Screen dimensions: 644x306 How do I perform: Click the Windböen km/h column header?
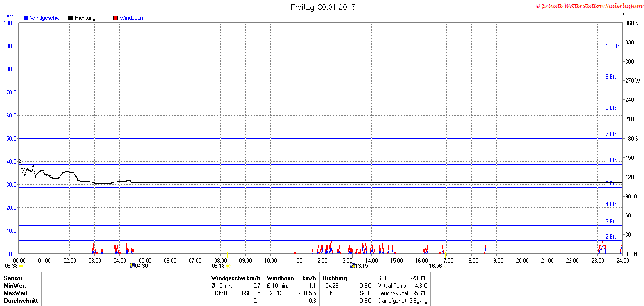click(x=291, y=278)
